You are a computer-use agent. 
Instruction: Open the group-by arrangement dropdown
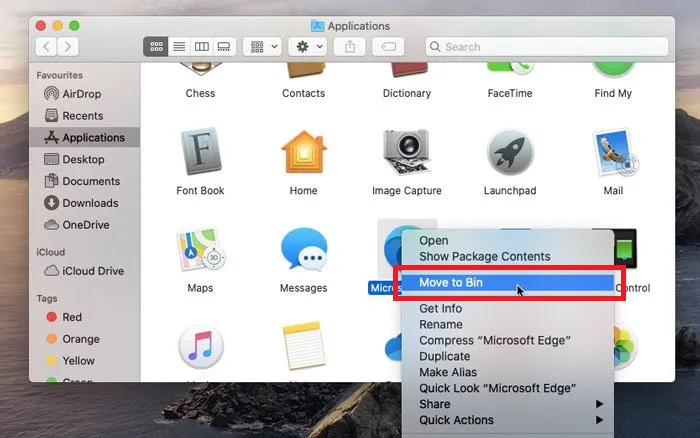[262, 46]
